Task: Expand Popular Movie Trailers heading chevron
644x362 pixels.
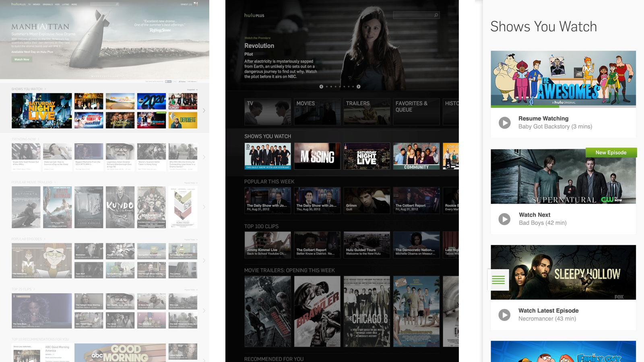Action: (55, 182)
